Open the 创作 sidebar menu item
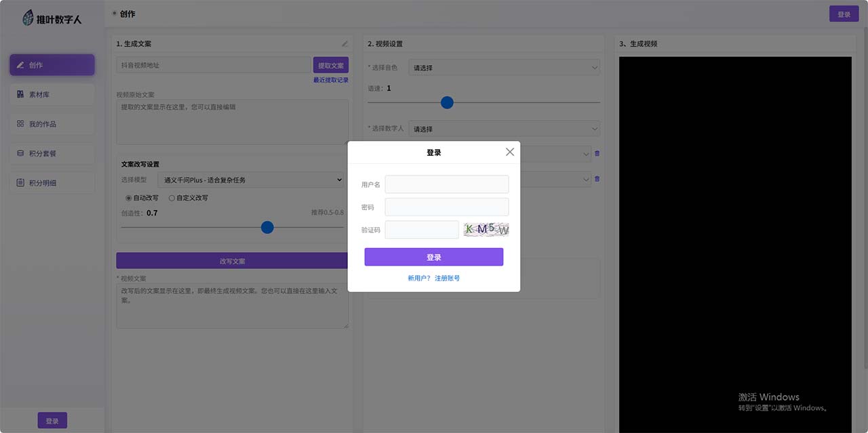The width and height of the screenshot is (868, 433). tap(52, 65)
